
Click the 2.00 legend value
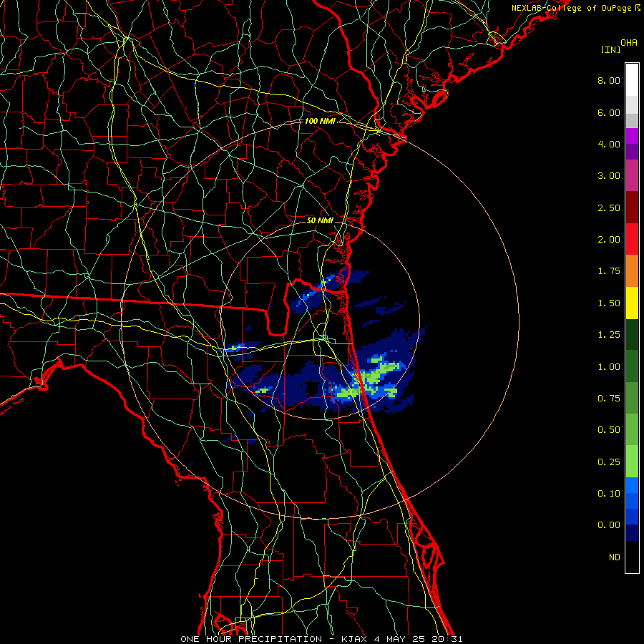609,240
